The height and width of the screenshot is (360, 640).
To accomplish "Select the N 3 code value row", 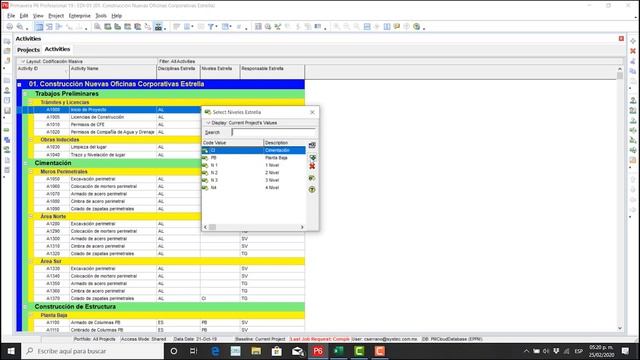I will (x=253, y=180).
